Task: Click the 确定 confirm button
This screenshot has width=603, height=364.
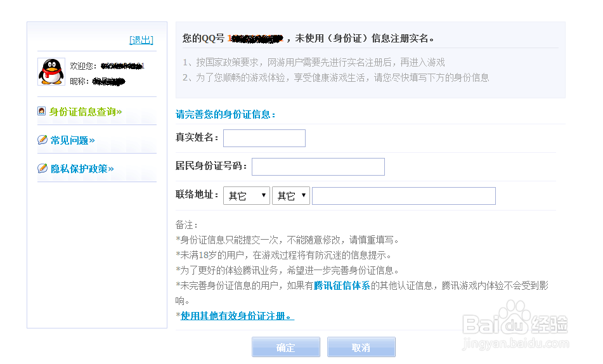Action: pyautogui.click(x=286, y=347)
